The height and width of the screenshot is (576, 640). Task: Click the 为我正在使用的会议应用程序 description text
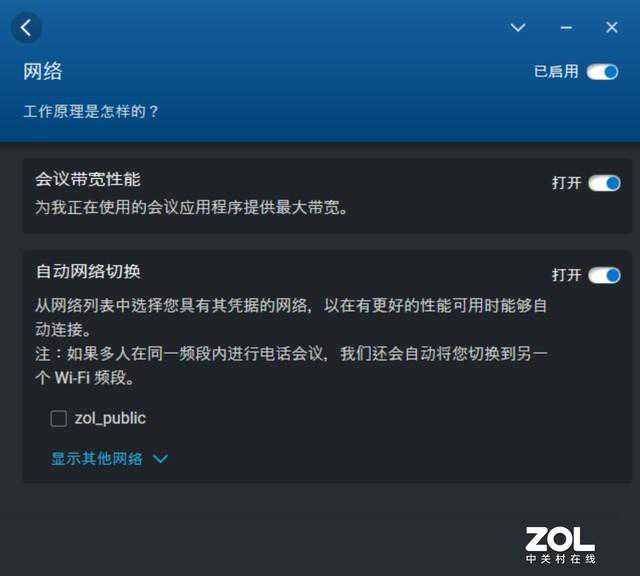[x=191, y=207]
